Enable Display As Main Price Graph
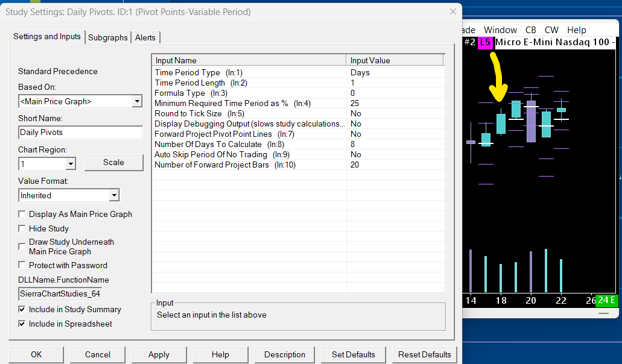The height and width of the screenshot is (364, 622). (22, 215)
